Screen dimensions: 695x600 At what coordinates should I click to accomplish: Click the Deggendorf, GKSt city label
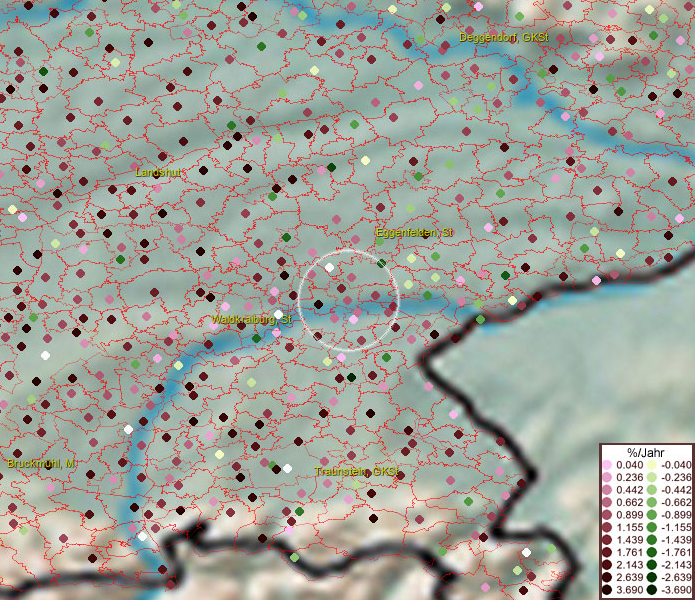pyautogui.click(x=504, y=38)
